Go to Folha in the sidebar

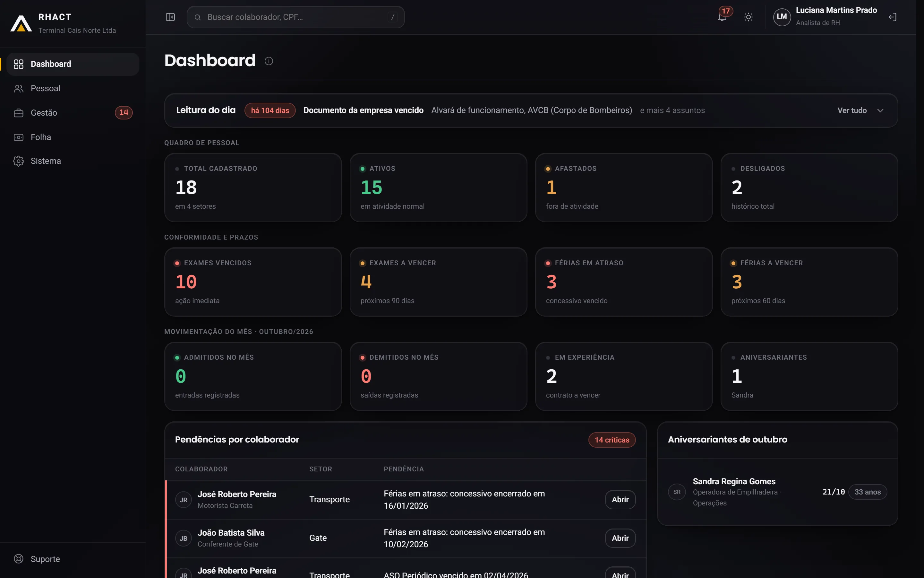click(73, 137)
